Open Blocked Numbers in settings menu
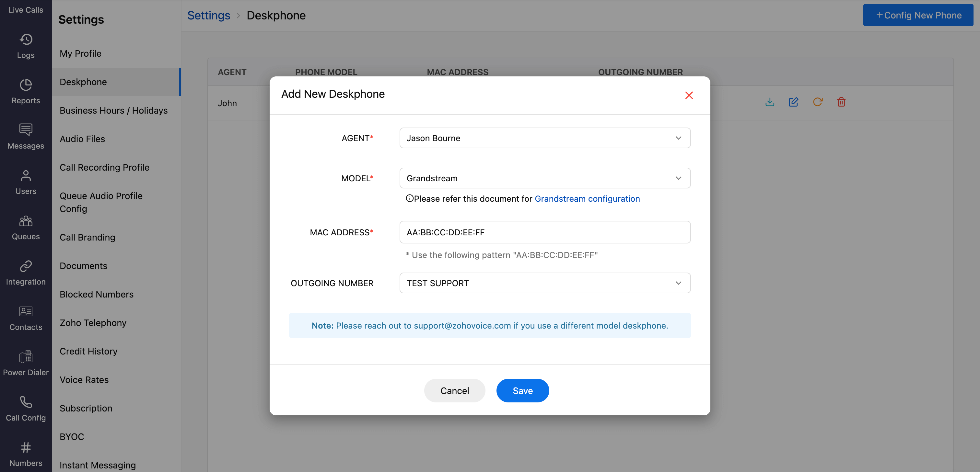Image resolution: width=980 pixels, height=472 pixels. (x=96, y=294)
